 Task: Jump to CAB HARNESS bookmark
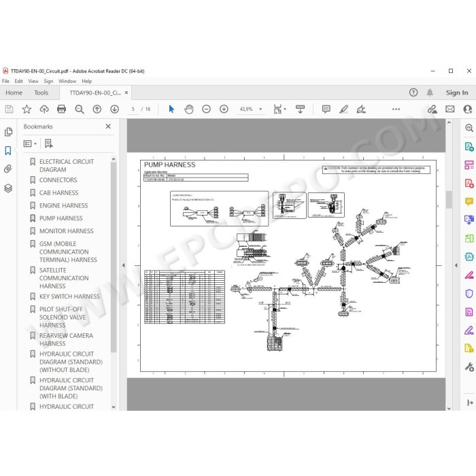(x=58, y=192)
